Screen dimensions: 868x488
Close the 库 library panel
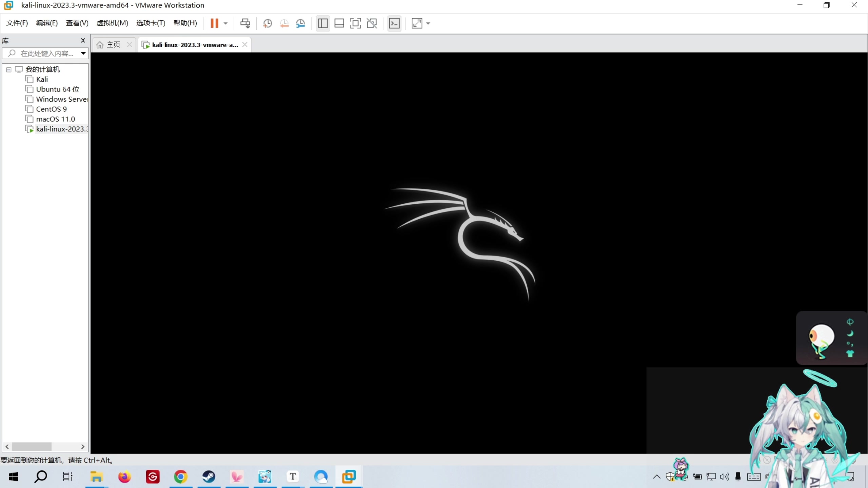tap(83, 41)
